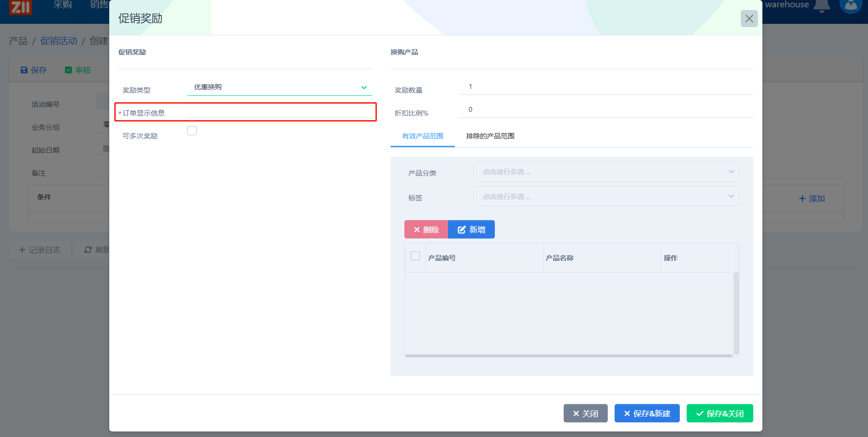Click the 审核 checkmark icon in background page
Viewport: 868px width, 437px height.
pos(68,70)
